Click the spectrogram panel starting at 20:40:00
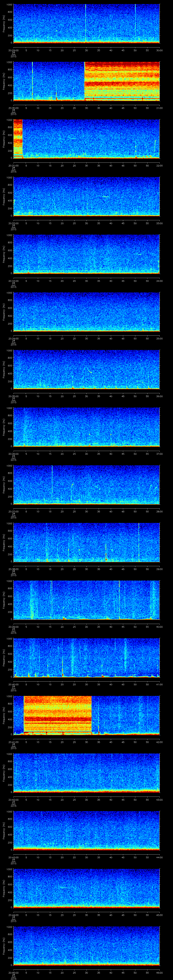The height and width of the screenshot is (980, 173). (86, 657)
